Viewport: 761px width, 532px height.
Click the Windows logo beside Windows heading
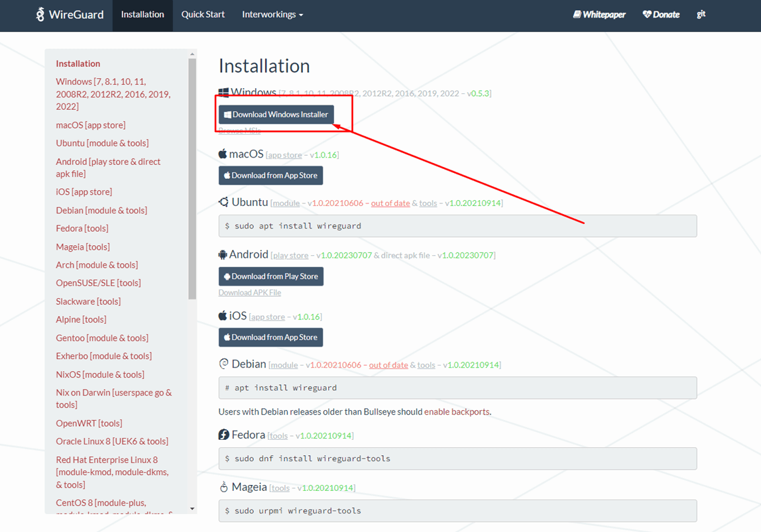pos(223,93)
